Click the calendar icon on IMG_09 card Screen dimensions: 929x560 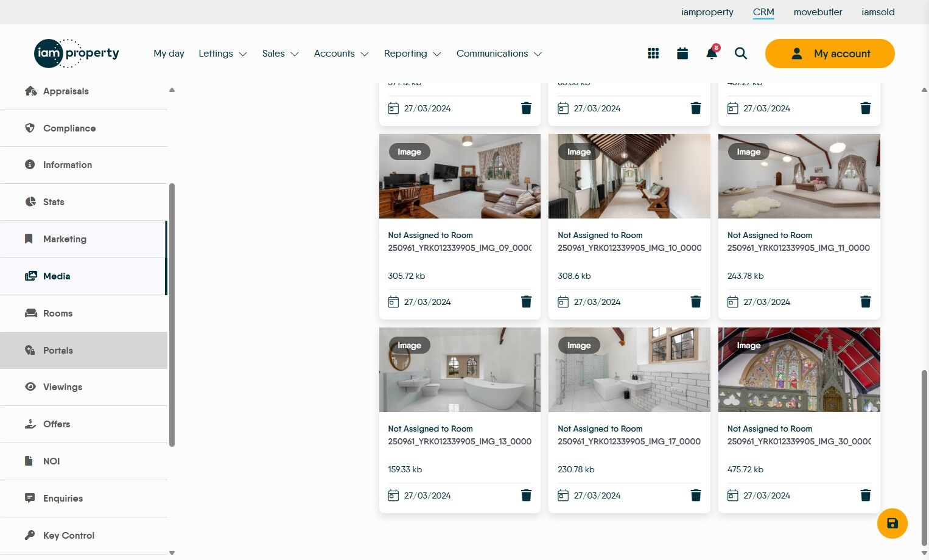[x=393, y=302]
